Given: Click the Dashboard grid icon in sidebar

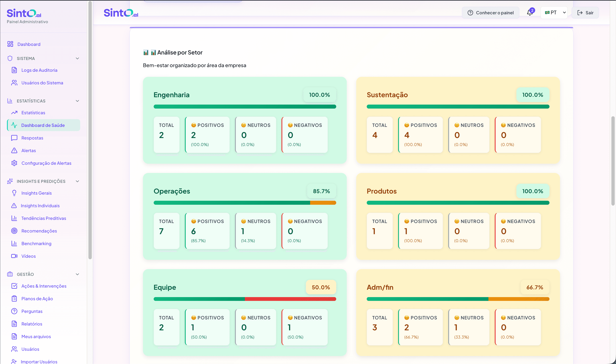Looking at the screenshot, I should click(x=10, y=44).
